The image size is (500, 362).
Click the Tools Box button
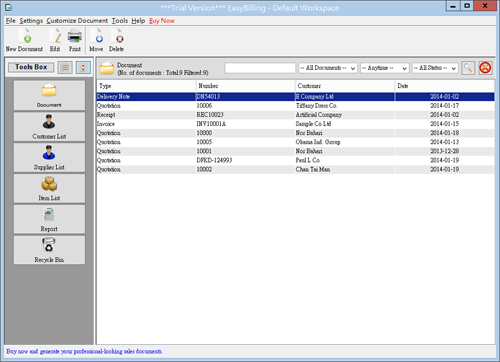pyautogui.click(x=31, y=67)
